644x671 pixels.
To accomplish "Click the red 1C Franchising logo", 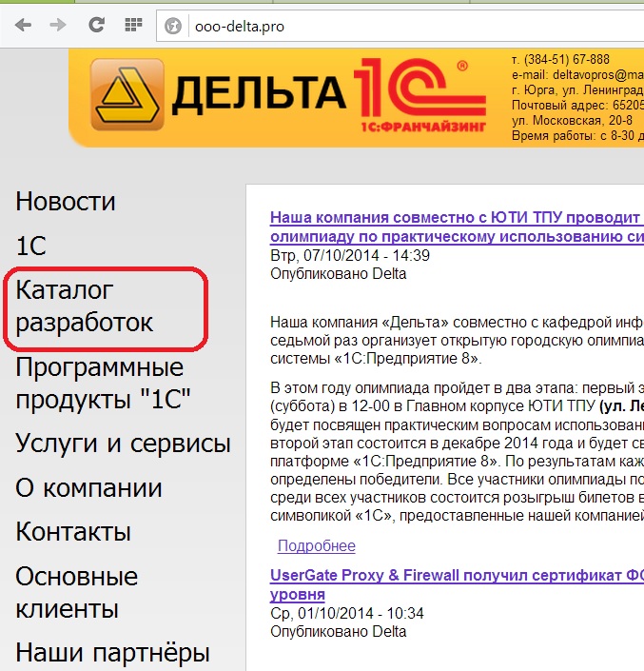I will (420, 94).
